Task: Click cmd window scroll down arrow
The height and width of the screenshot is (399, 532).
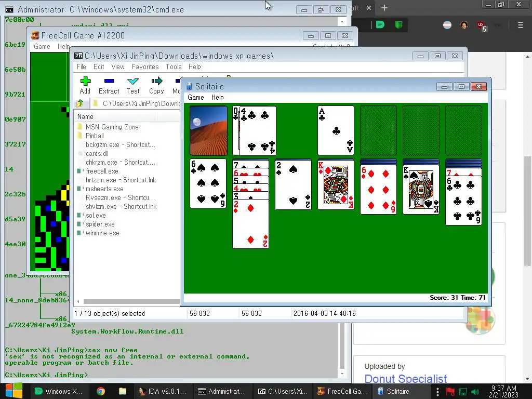Action: [x=342, y=374]
